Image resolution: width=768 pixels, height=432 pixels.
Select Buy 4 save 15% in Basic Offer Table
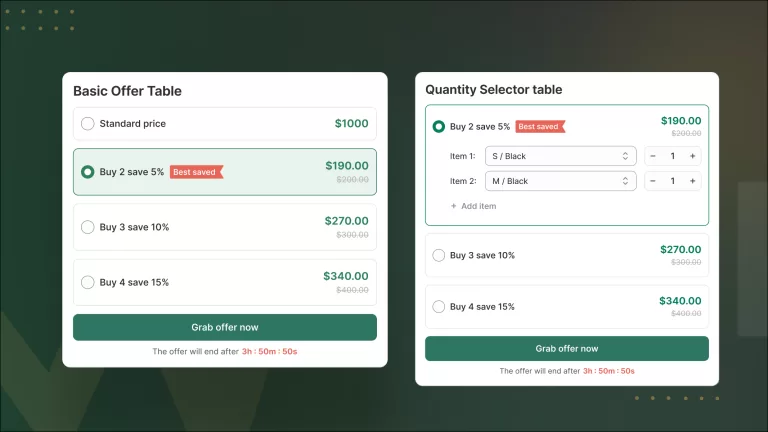pyautogui.click(x=88, y=282)
